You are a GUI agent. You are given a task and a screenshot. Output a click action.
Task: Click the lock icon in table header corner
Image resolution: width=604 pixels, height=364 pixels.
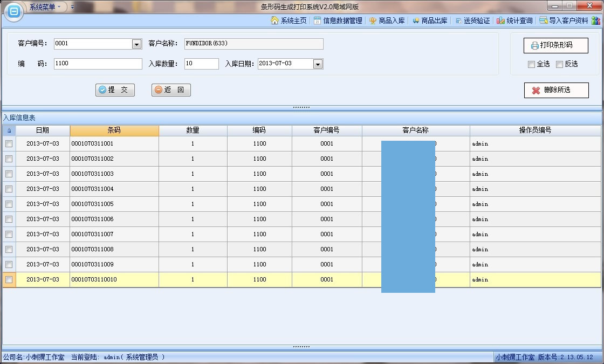(9, 131)
